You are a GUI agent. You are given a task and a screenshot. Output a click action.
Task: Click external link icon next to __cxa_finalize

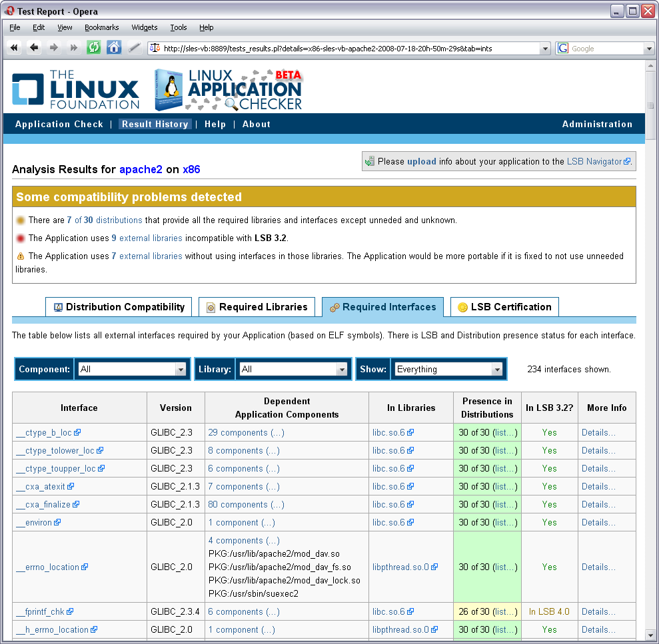coord(76,504)
